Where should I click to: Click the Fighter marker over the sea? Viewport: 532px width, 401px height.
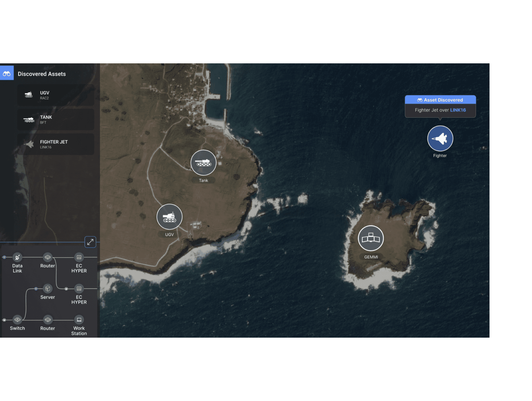pyautogui.click(x=440, y=138)
